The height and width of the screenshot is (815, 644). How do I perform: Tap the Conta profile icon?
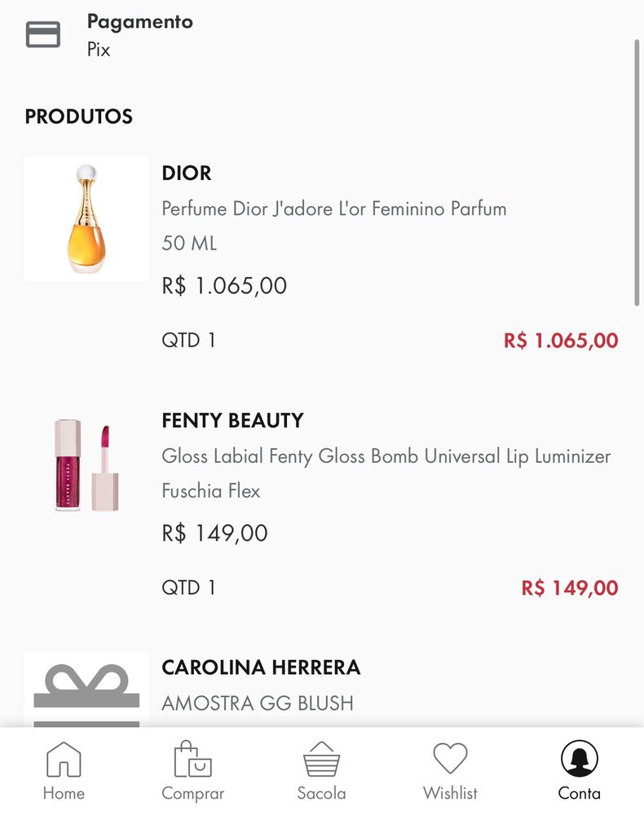tap(580, 760)
